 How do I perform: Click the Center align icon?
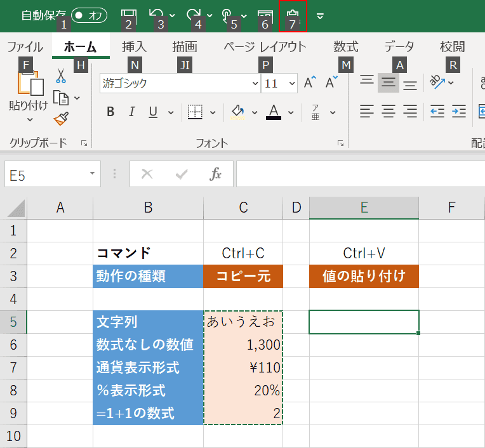pyautogui.click(x=389, y=111)
